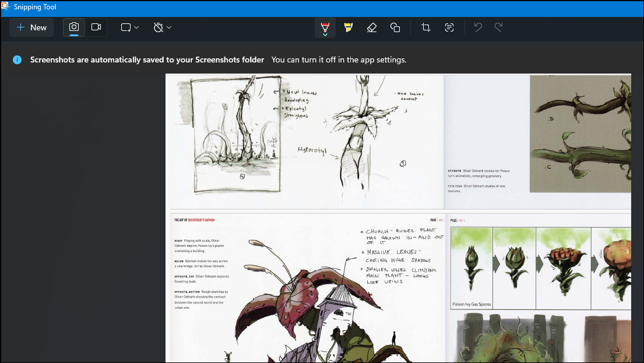
Task: Open the Shapes tool
Action: 395,27
